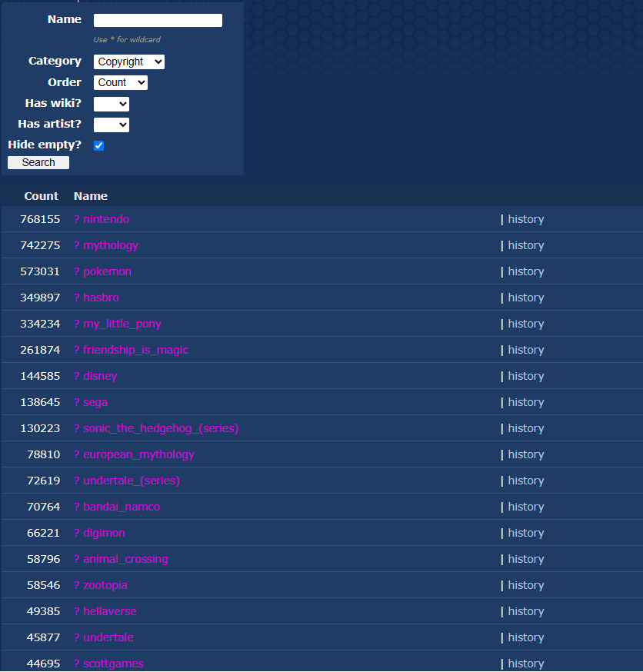Open the disney tag link
Viewport: 643px width, 672px height.
[100, 376]
